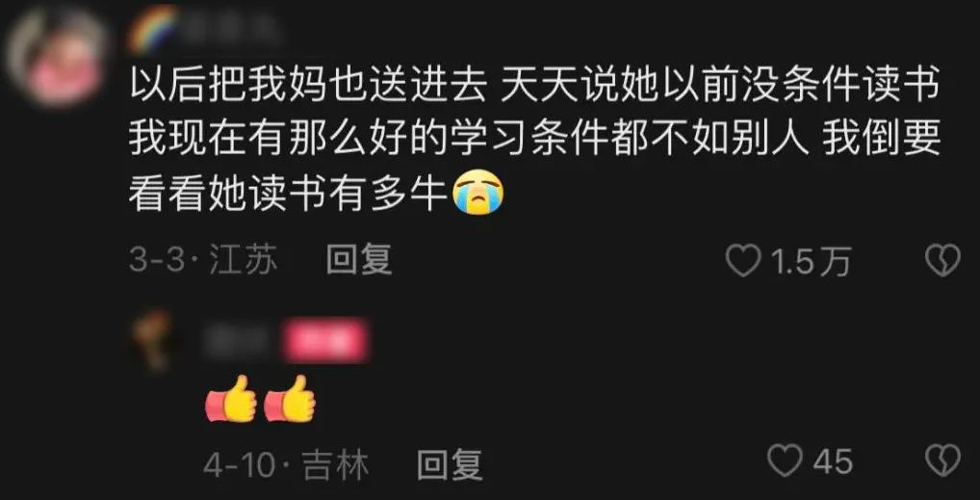Like the comment with 1.5万 likes
This screenshot has height=500, width=980.
(x=742, y=260)
